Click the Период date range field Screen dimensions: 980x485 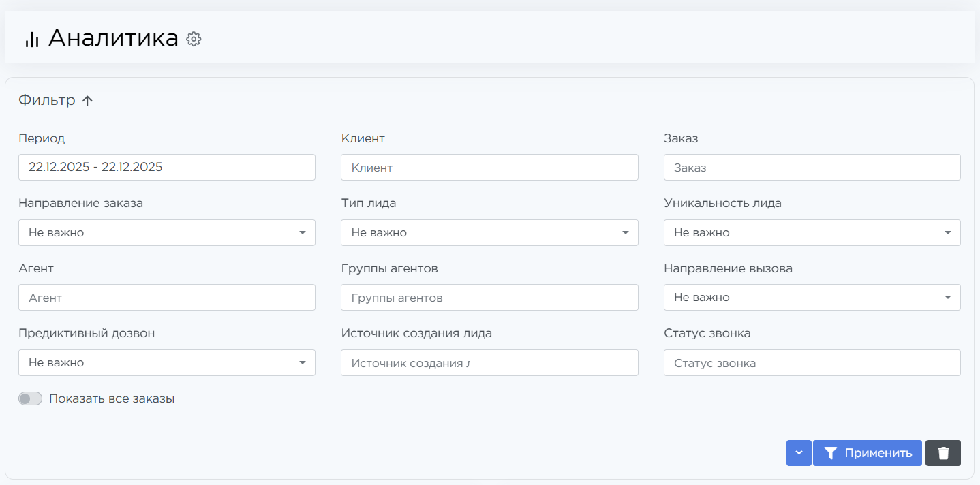(167, 167)
